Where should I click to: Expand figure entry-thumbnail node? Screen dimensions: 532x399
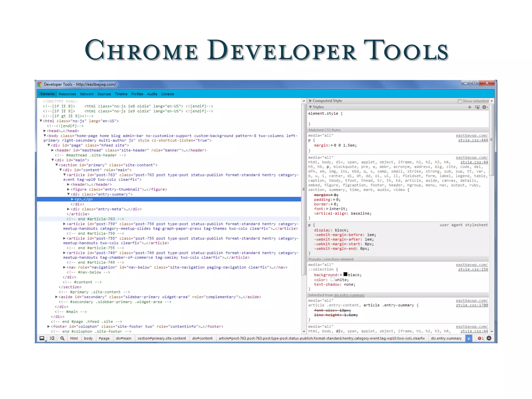pyautogui.click(x=68, y=189)
